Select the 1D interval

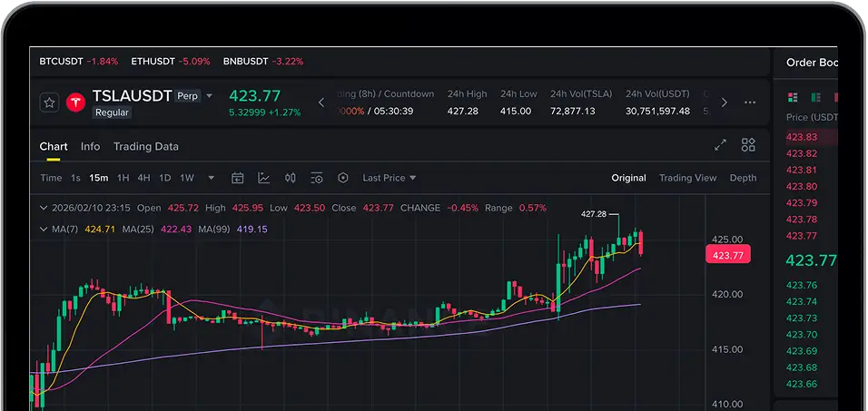[x=165, y=178]
